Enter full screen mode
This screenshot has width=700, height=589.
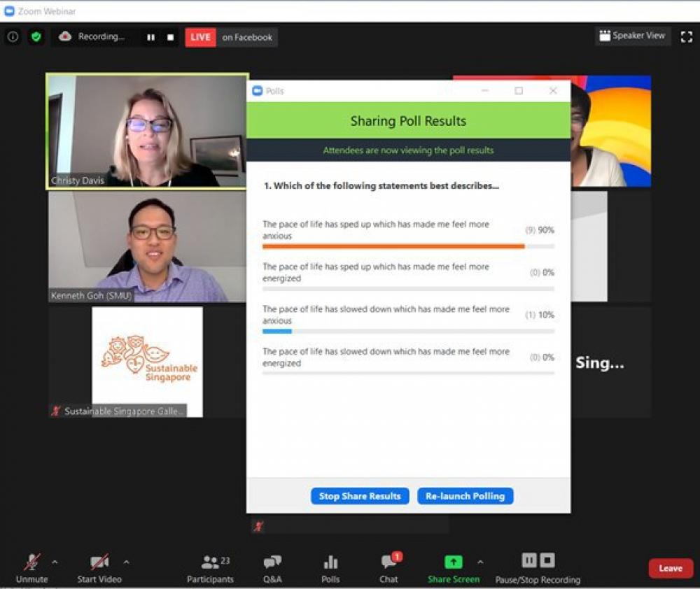[x=687, y=36]
